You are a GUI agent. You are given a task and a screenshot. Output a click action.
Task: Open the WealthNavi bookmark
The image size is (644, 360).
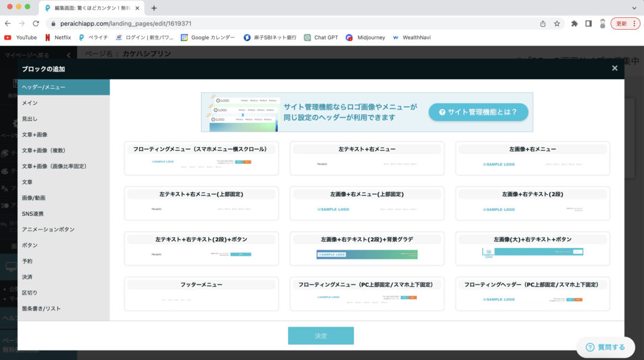coord(412,38)
